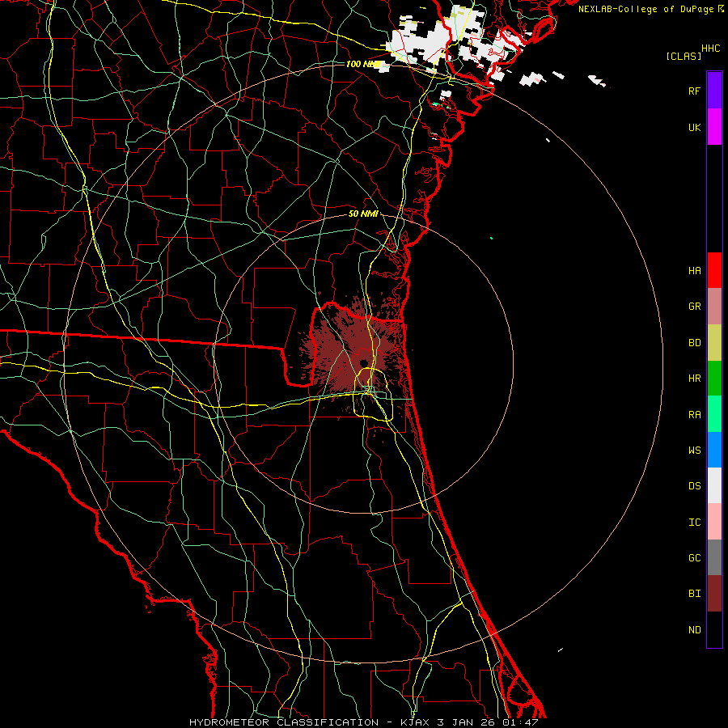
Task: Click the 100 NMI range ring label
Action: tap(363, 64)
